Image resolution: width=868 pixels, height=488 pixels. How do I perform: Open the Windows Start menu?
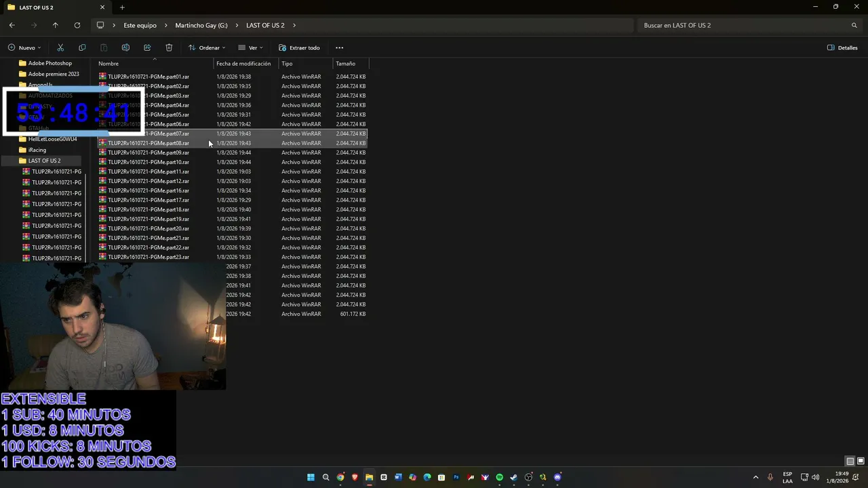(x=311, y=477)
